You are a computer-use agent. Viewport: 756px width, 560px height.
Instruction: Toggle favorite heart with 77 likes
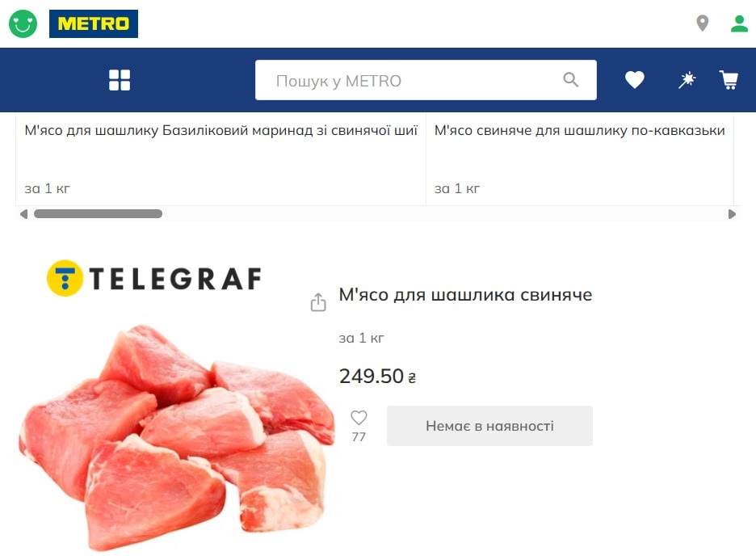click(359, 418)
